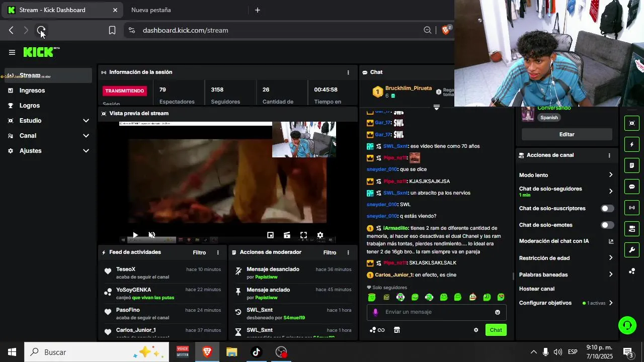Switch to the Nueva pestaña browser tab

point(186,10)
